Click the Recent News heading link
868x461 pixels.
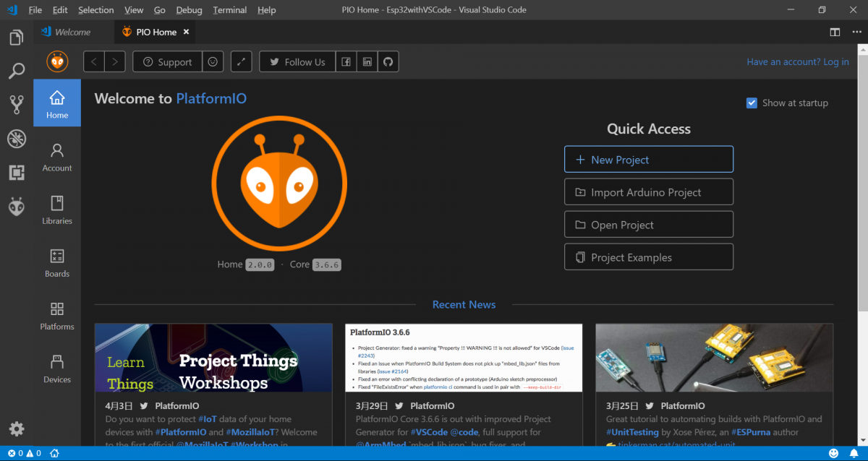pyautogui.click(x=464, y=304)
